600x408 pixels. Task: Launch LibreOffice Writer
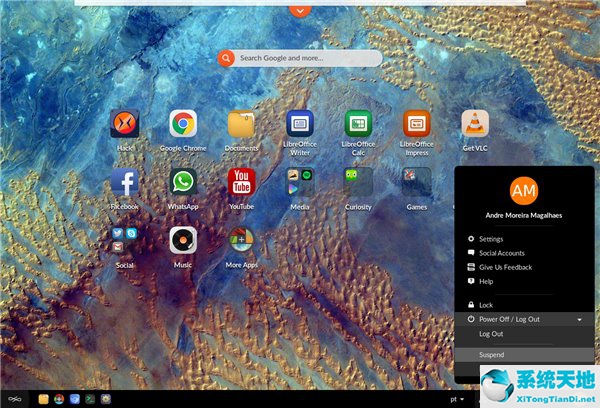(300, 124)
